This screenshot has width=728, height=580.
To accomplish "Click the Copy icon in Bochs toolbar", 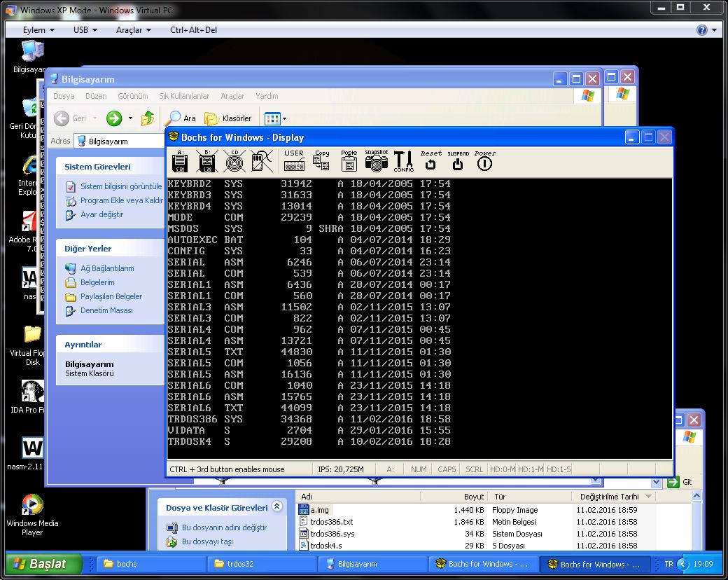I will (x=321, y=161).
